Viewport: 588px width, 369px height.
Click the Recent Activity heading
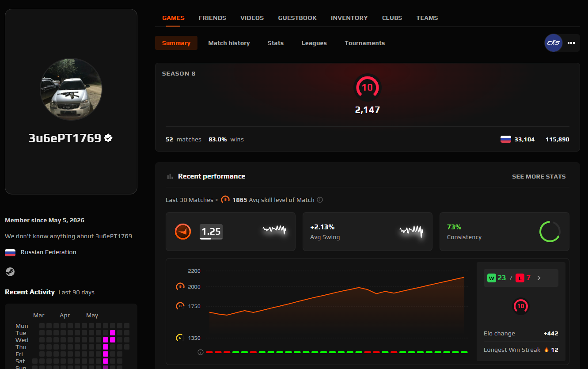[30, 292]
